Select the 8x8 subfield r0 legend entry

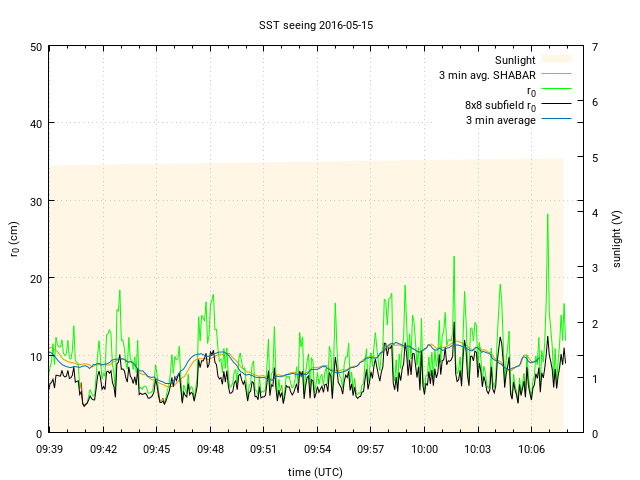[x=500, y=105]
